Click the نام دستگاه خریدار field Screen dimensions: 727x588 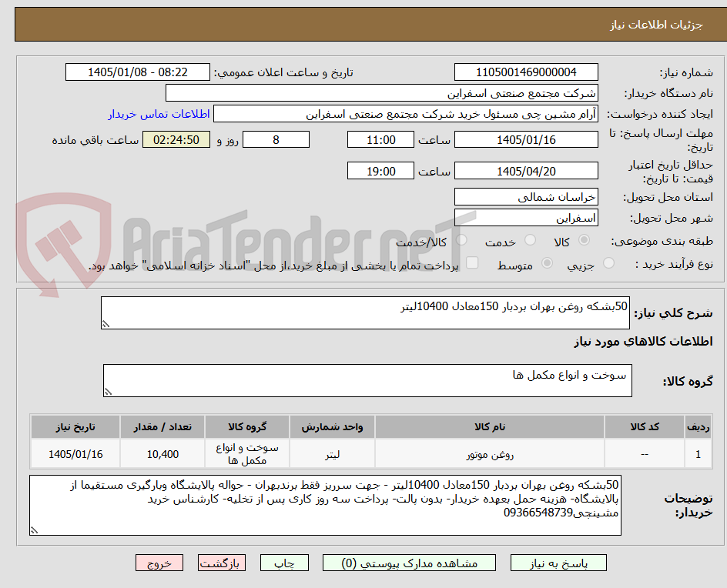coord(381,93)
